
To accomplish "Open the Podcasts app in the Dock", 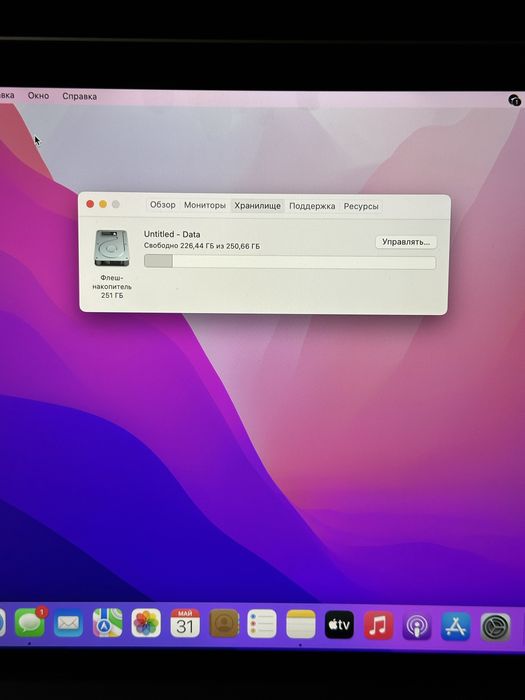I will pos(417,626).
